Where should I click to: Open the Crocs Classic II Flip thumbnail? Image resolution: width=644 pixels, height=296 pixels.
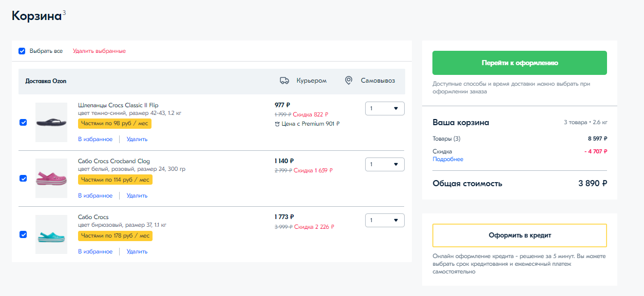click(51, 123)
